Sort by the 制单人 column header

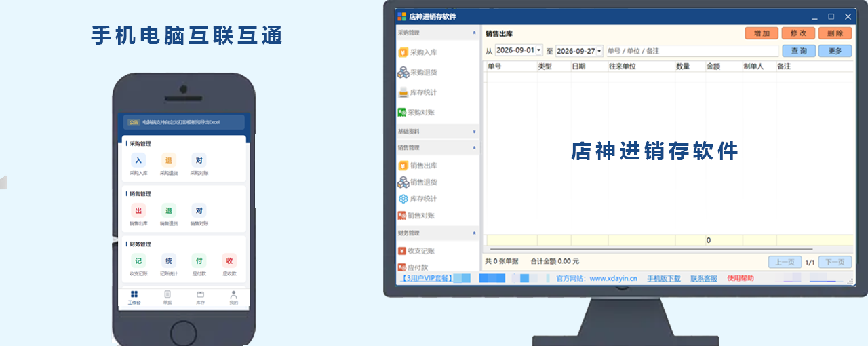[x=759, y=66]
